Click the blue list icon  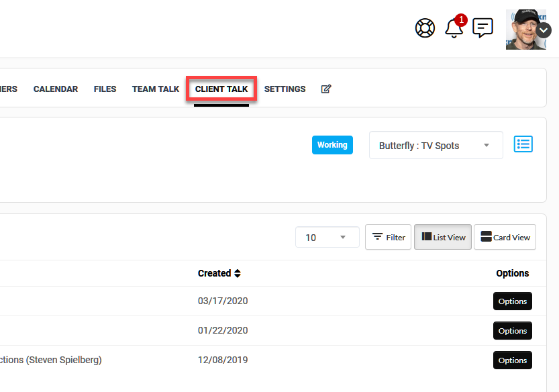(523, 144)
